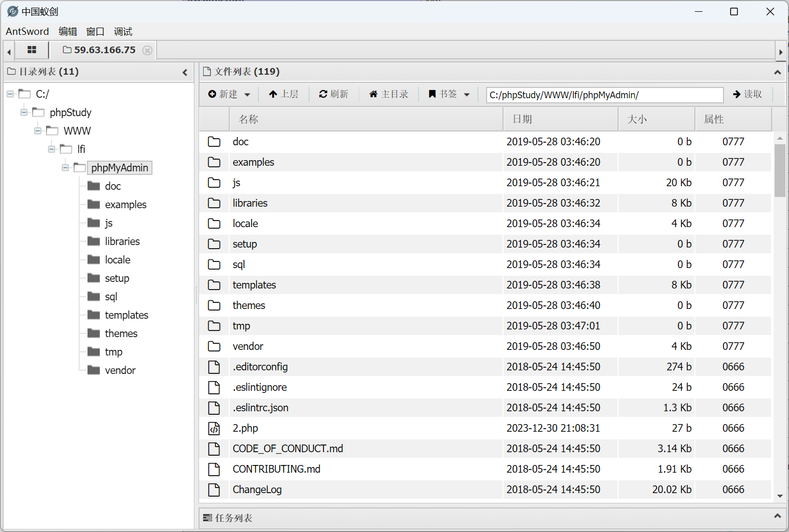Go to home directory (主目录)
Viewport: 789px width, 532px height.
tap(389, 94)
